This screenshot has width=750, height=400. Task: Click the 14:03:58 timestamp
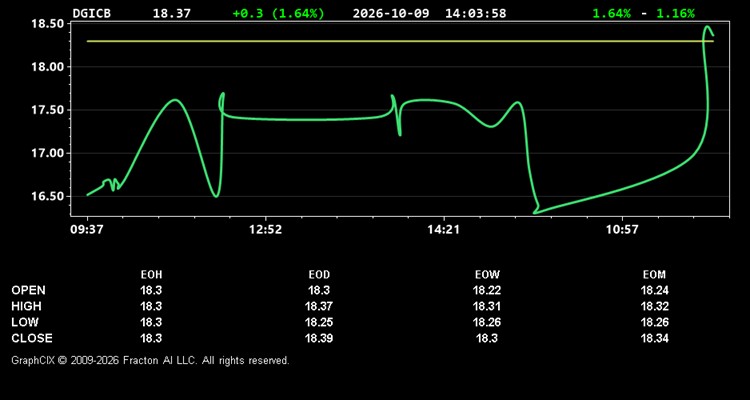[475, 13]
